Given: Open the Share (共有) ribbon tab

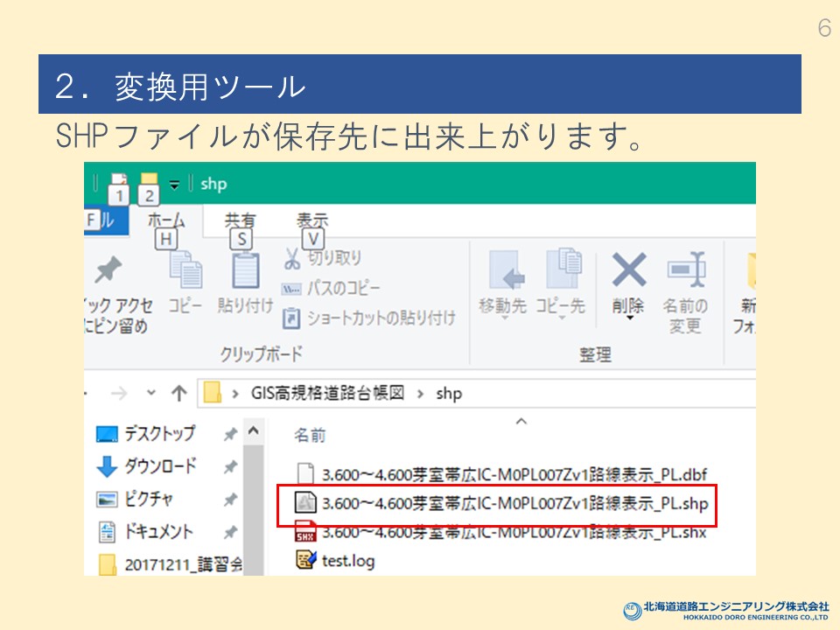Looking at the screenshot, I should (x=240, y=221).
